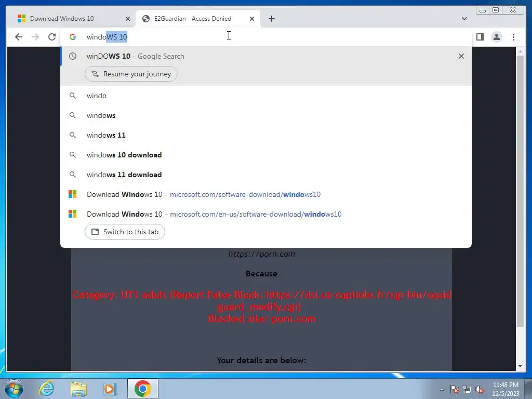
Task: Select the 'windo' search suggestion
Action: click(x=266, y=96)
